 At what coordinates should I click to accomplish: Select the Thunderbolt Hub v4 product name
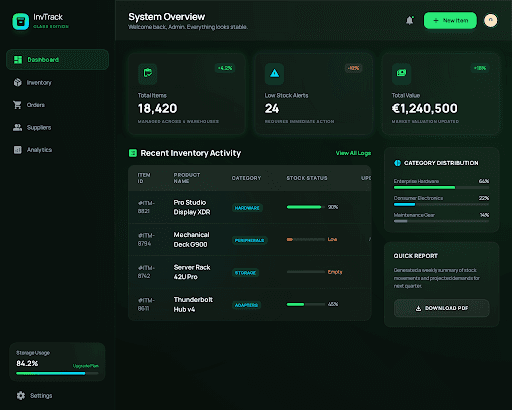[193, 305]
